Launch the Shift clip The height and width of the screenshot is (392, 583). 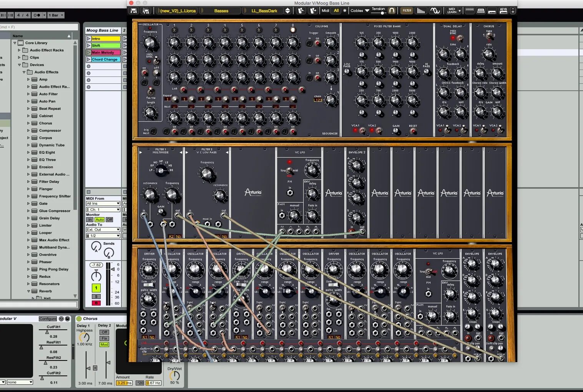[88, 45]
